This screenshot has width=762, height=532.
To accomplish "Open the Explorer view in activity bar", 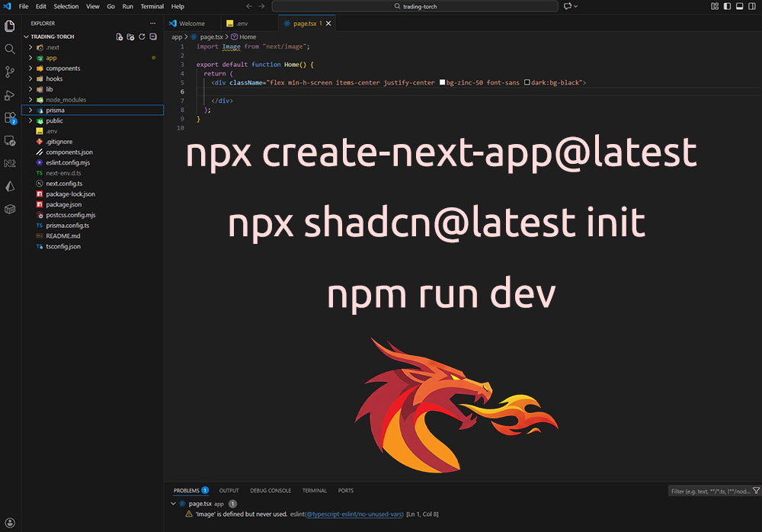I will click(x=10, y=26).
